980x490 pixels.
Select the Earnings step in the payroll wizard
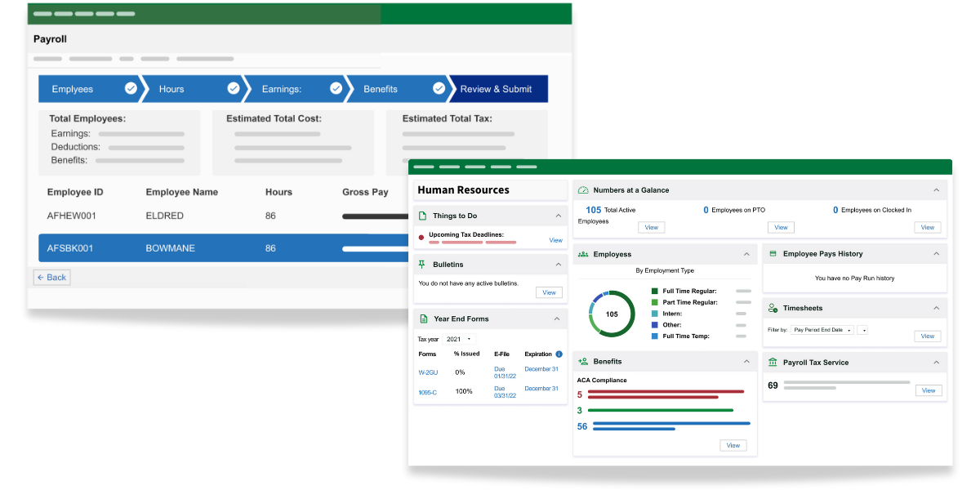coord(280,88)
